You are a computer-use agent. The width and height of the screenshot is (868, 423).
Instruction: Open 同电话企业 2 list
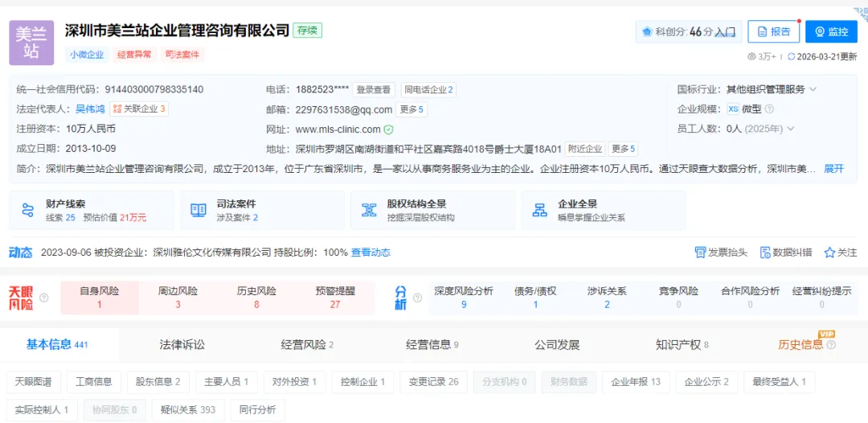point(428,90)
